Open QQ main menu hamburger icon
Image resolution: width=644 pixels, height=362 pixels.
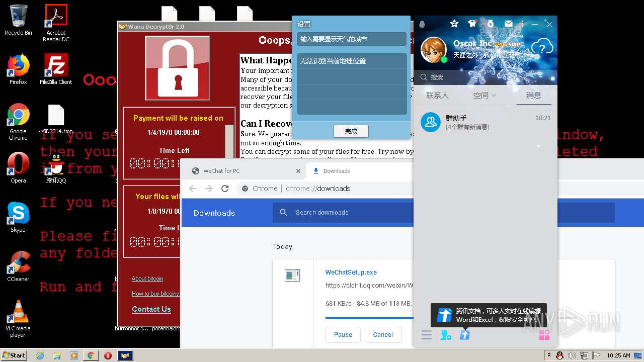[427, 335]
